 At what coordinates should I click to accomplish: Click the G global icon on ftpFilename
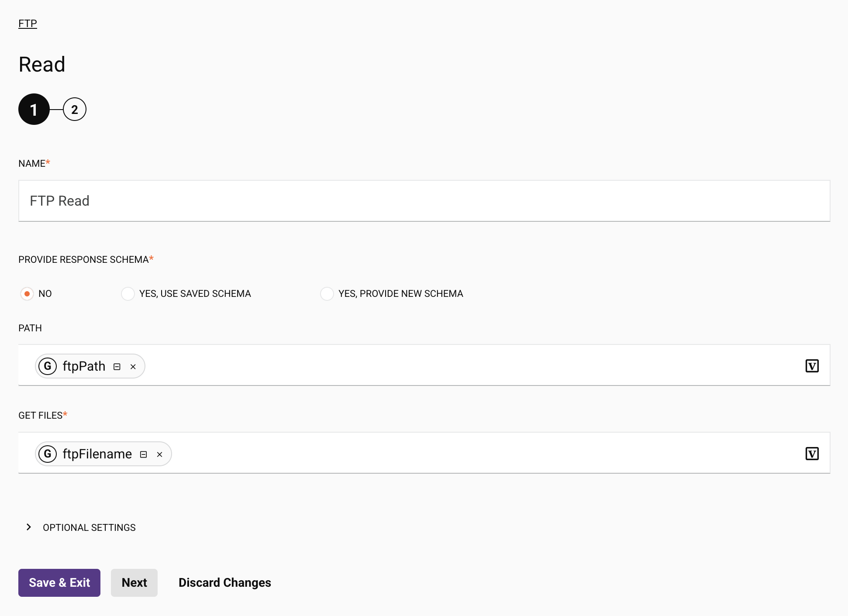click(x=48, y=454)
